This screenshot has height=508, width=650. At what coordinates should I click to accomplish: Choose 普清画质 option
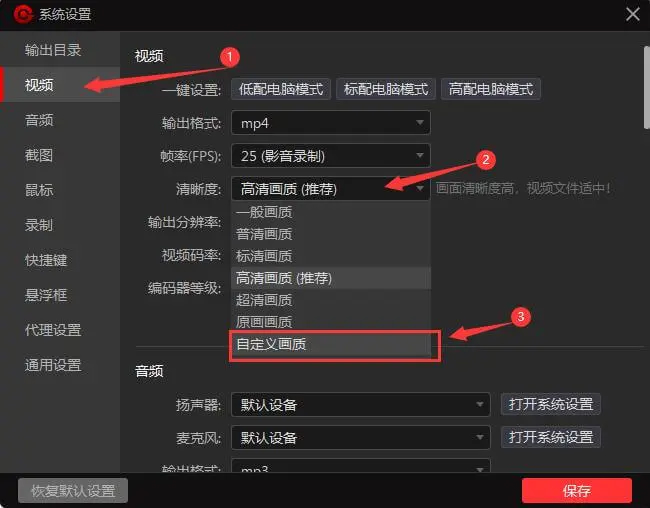click(x=331, y=234)
